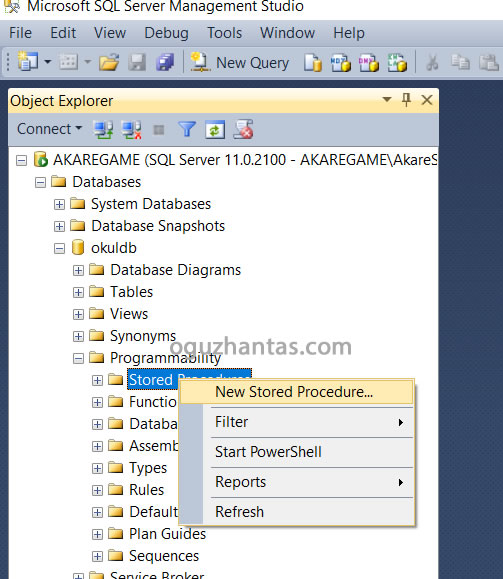Open the Object Explorer window position dropdown arrow
This screenshot has height=579, width=503.
coord(387,99)
